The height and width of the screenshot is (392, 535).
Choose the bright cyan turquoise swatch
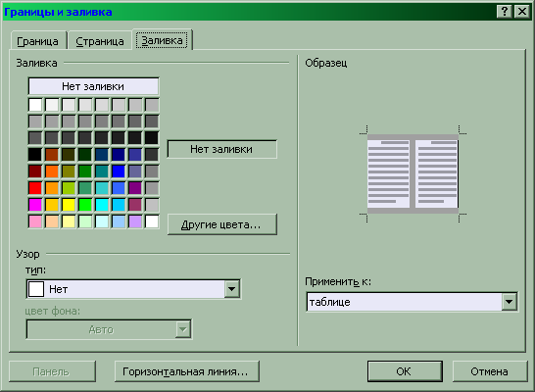tap(102, 205)
